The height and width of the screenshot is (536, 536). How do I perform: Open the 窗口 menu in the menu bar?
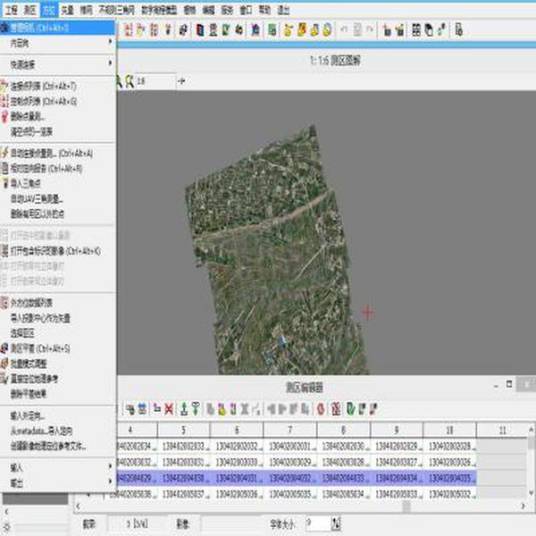246,10
